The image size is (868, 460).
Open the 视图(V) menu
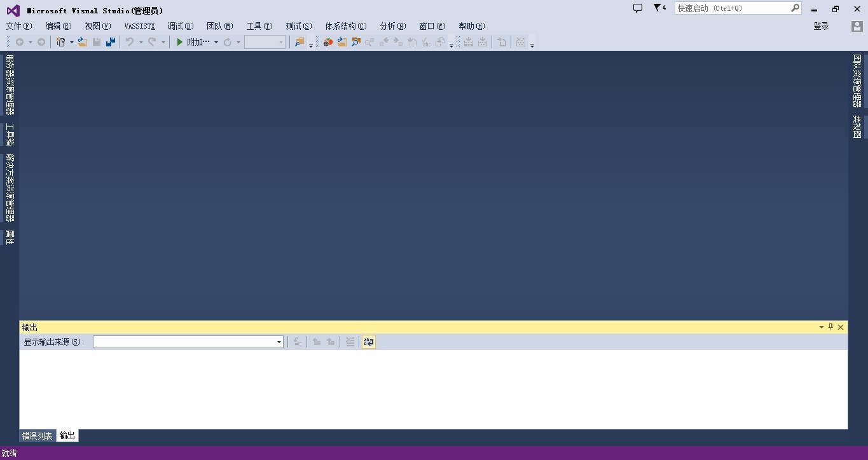[98, 26]
